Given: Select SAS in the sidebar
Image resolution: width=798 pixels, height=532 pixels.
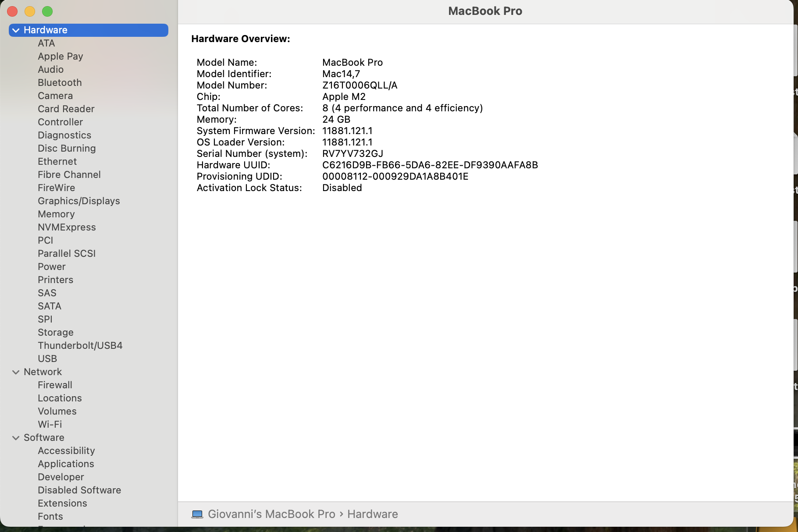Looking at the screenshot, I should point(47,293).
